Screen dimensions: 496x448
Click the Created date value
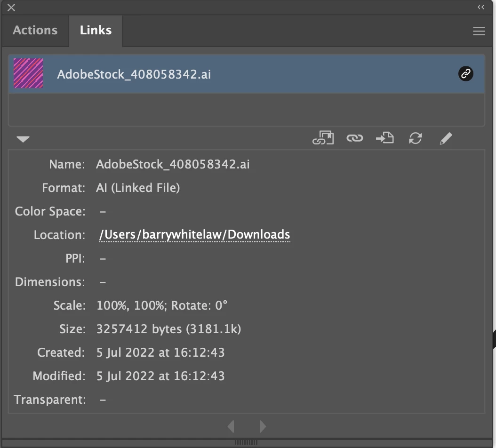click(x=160, y=352)
